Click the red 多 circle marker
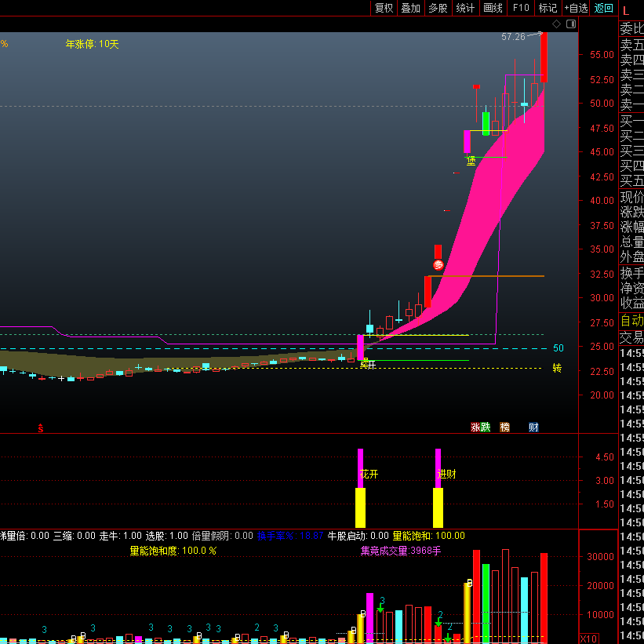 point(438,265)
